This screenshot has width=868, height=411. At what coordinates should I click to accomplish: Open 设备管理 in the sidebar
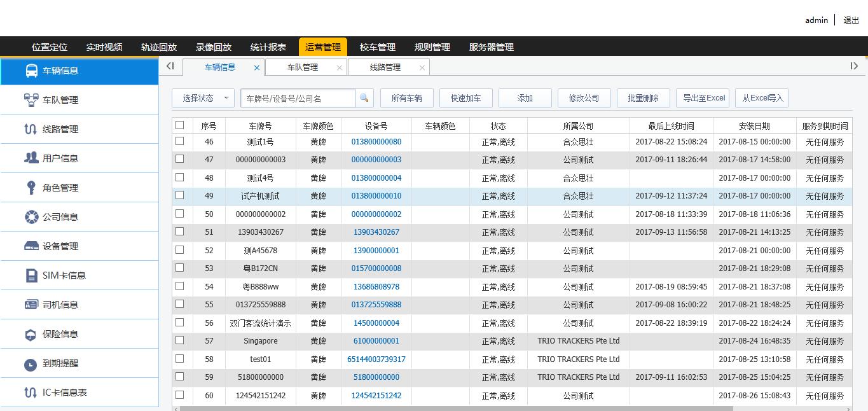pyautogui.click(x=79, y=246)
